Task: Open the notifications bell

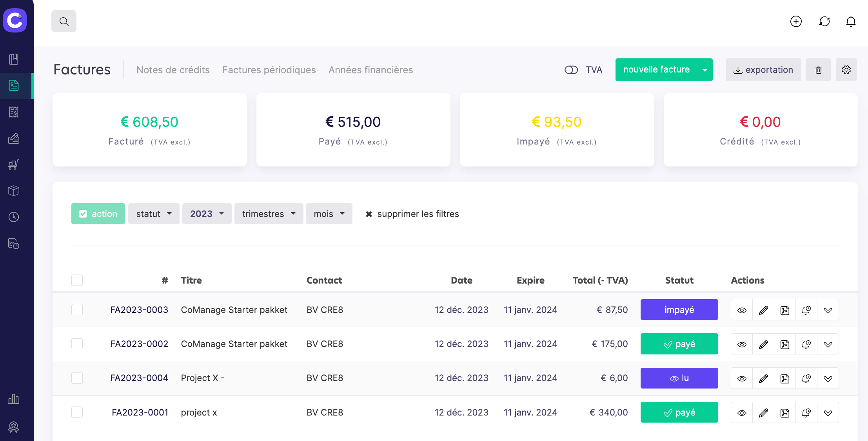Action: [851, 21]
